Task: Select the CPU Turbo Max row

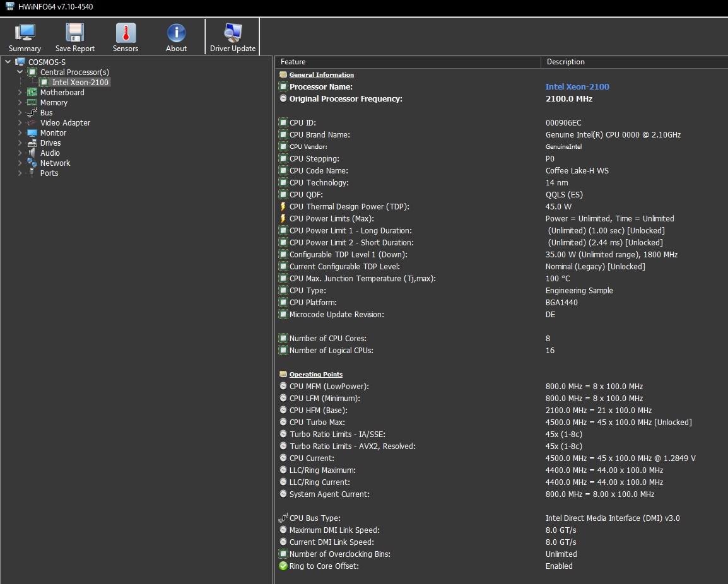Action: coord(317,423)
